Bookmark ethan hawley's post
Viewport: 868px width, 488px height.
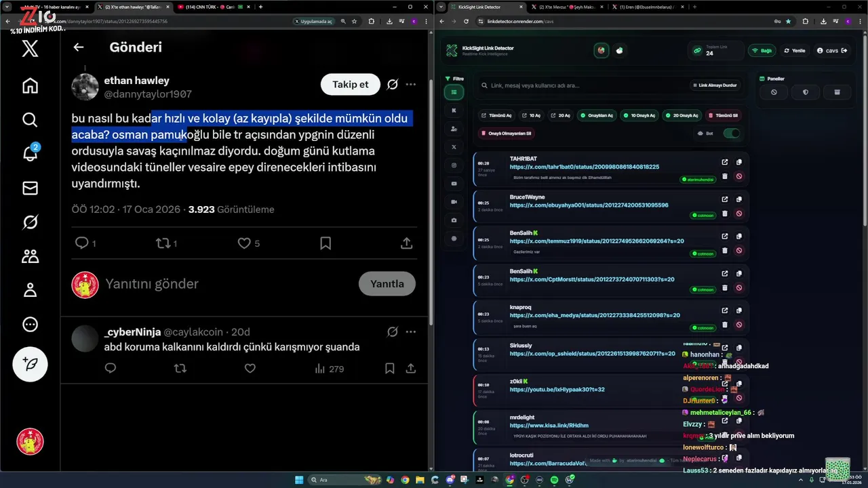325,243
